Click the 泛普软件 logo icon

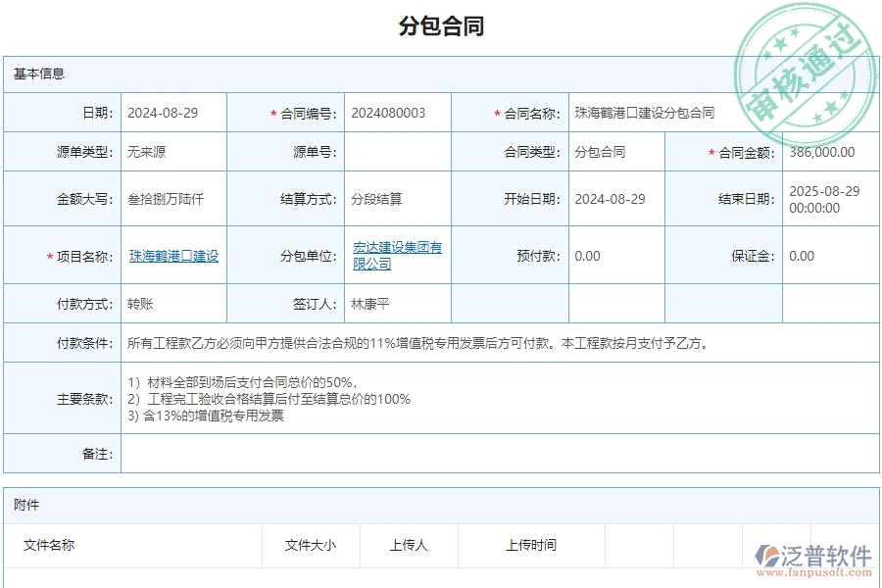coord(765,558)
